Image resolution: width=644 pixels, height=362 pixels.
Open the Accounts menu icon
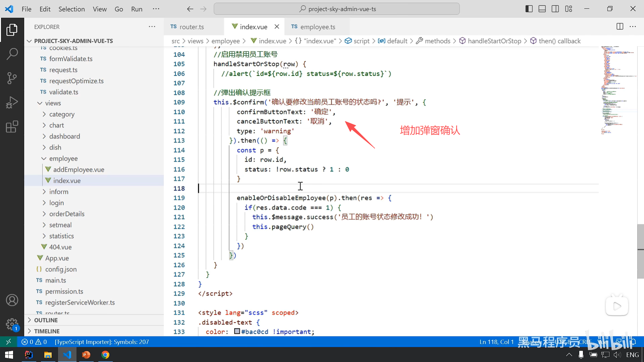click(x=12, y=300)
